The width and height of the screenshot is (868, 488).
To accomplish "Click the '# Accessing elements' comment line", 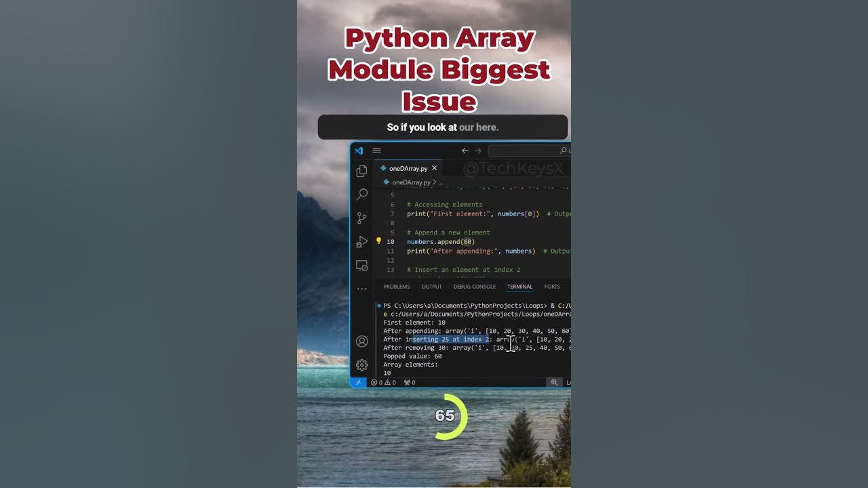I will [445, 204].
